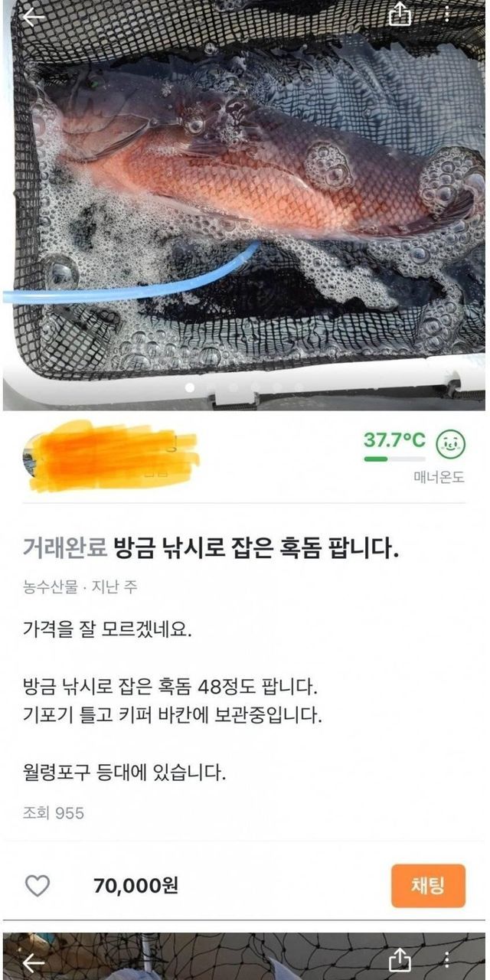This screenshot has width=490, height=980.
Task: Select the active white carousel page dot
Action: point(190,387)
